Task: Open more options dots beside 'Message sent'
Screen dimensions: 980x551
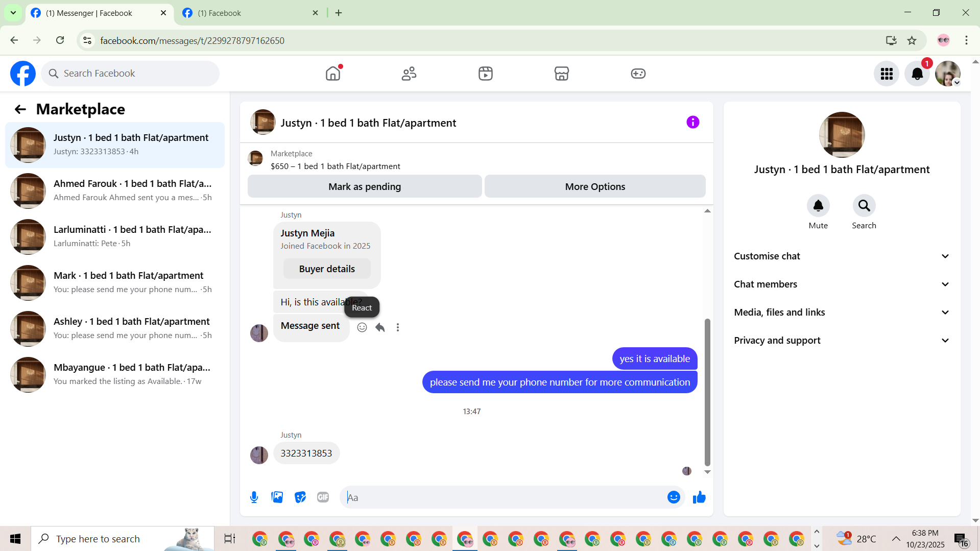Action: pos(398,327)
